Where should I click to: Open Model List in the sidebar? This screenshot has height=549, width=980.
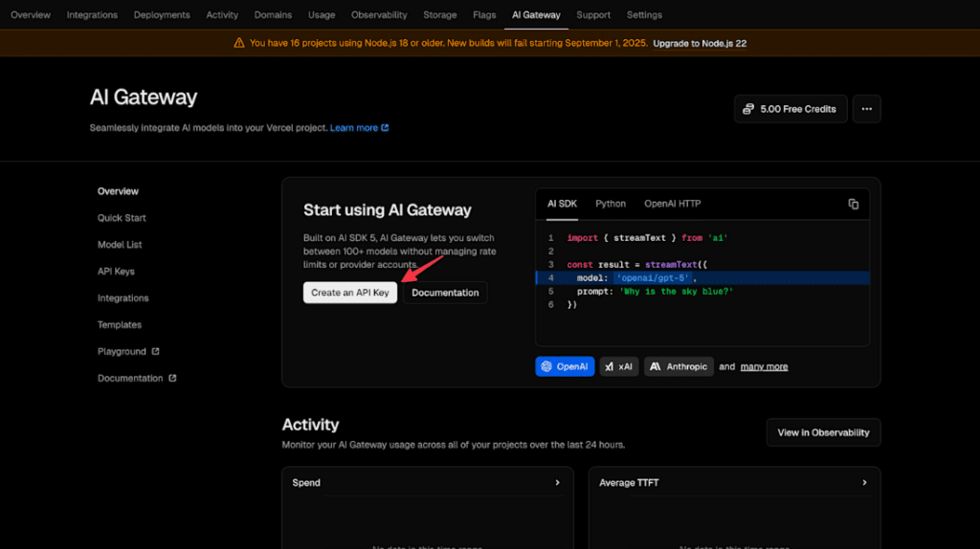120,245
